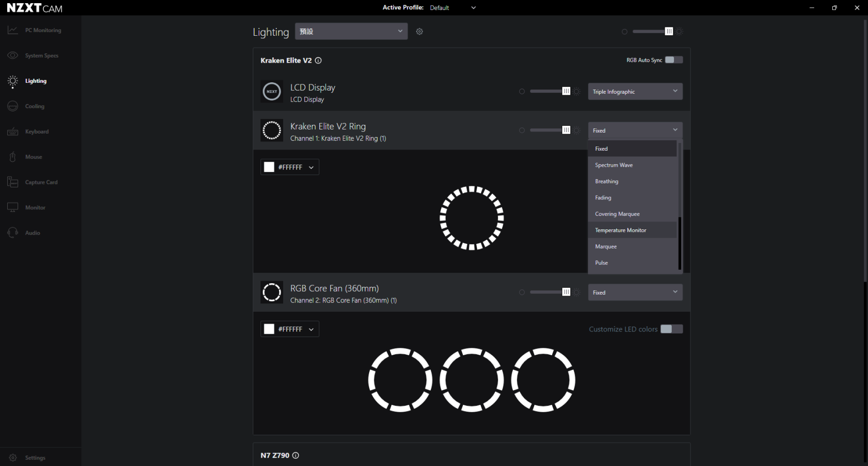Click the lighting profile gear icon

(419, 32)
